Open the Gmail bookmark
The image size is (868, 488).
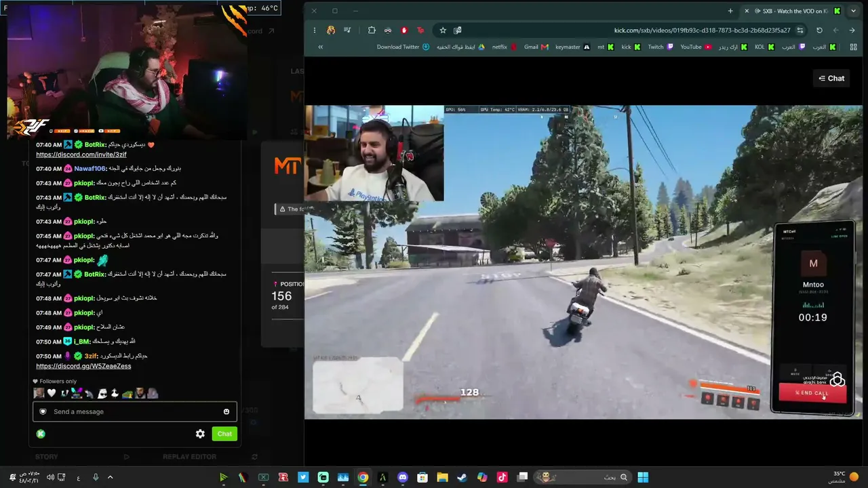point(536,47)
